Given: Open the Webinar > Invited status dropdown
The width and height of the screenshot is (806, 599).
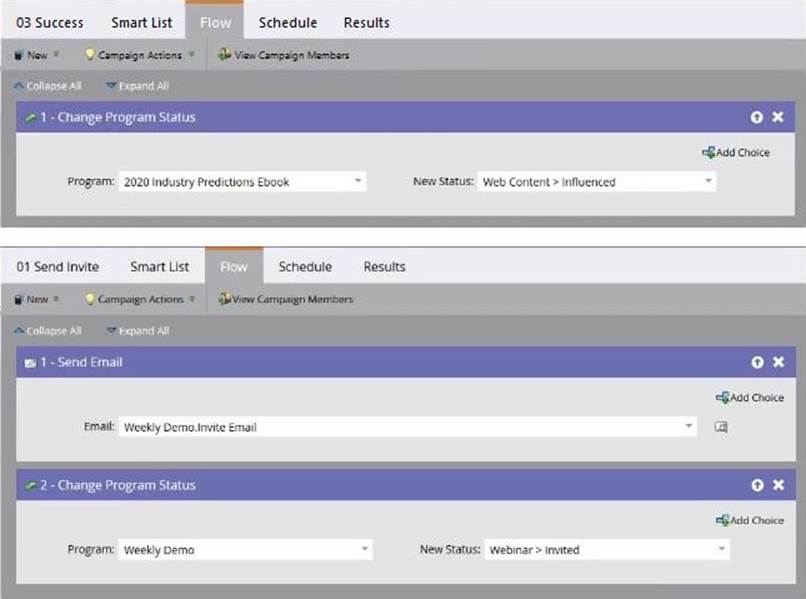Looking at the screenshot, I should [721, 550].
